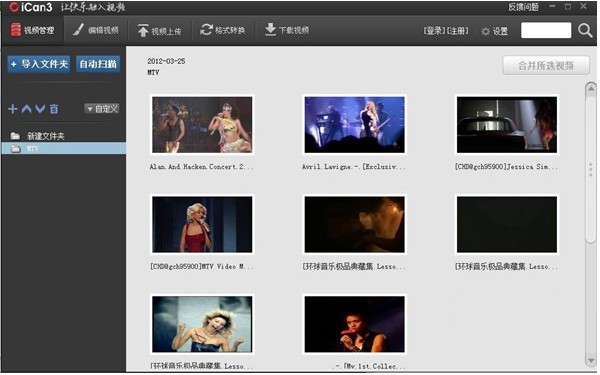Switch to the 视频管理 tab
This screenshot has height=375, width=600.
pyautogui.click(x=33, y=30)
